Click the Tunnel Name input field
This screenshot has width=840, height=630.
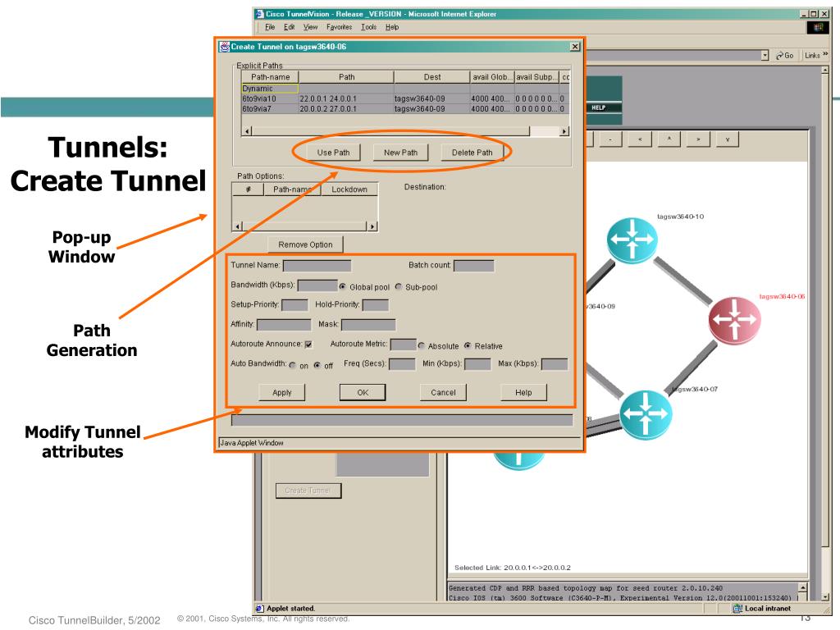(317, 266)
